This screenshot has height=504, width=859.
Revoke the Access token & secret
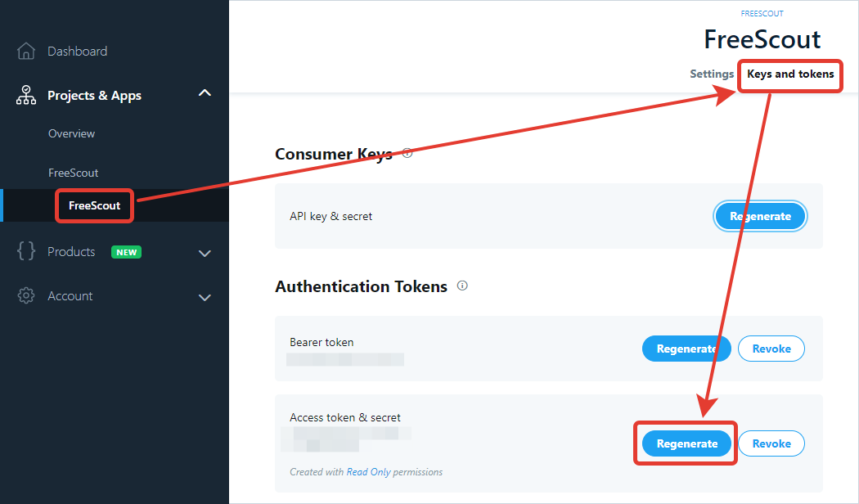(771, 443)
